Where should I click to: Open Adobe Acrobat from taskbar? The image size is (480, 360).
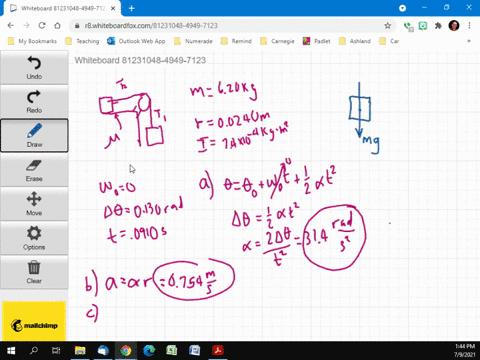[x=218, y=351]
